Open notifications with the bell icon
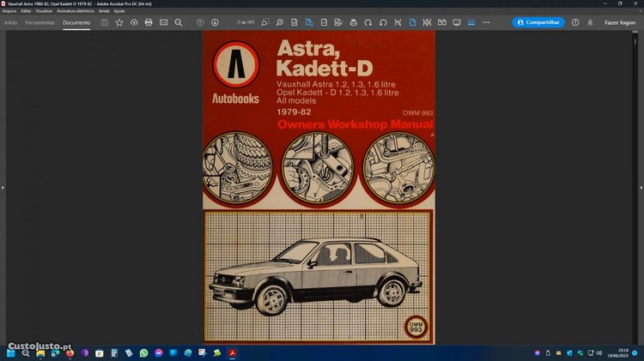 (590, 22)
